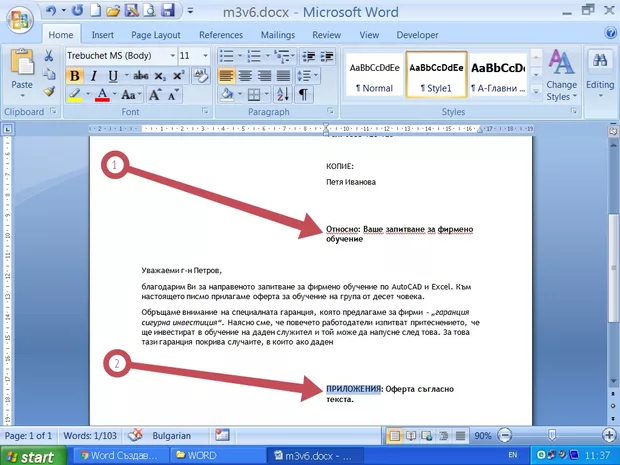Screen dimensions: 620x465
Task: Toggle left text alignment
Action: (226, 76)
